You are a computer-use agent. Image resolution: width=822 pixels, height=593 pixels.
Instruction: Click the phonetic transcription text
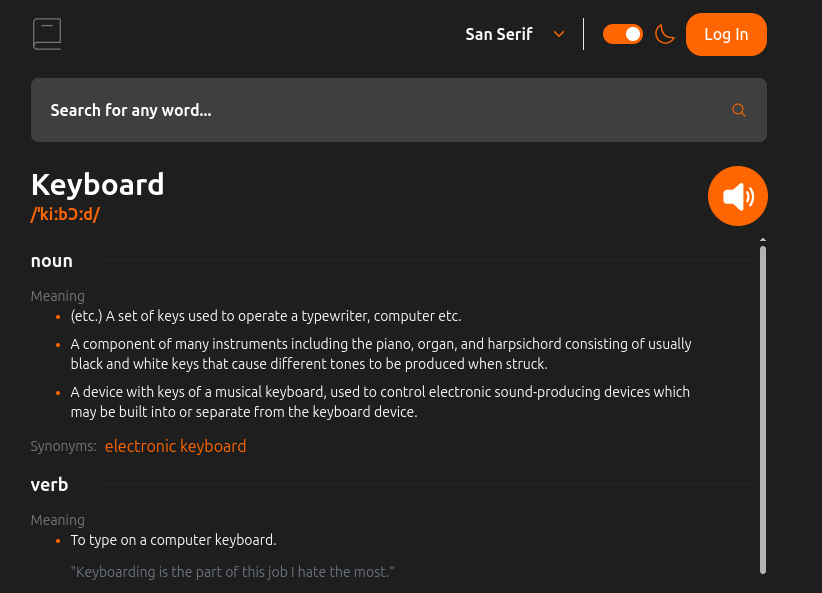tap(65, 214)
